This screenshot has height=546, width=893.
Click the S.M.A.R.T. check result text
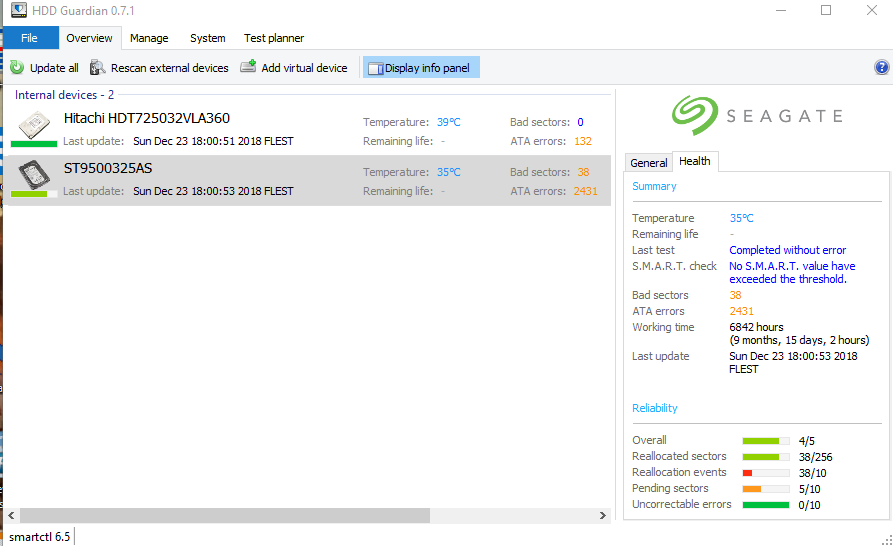click(792, 273)
